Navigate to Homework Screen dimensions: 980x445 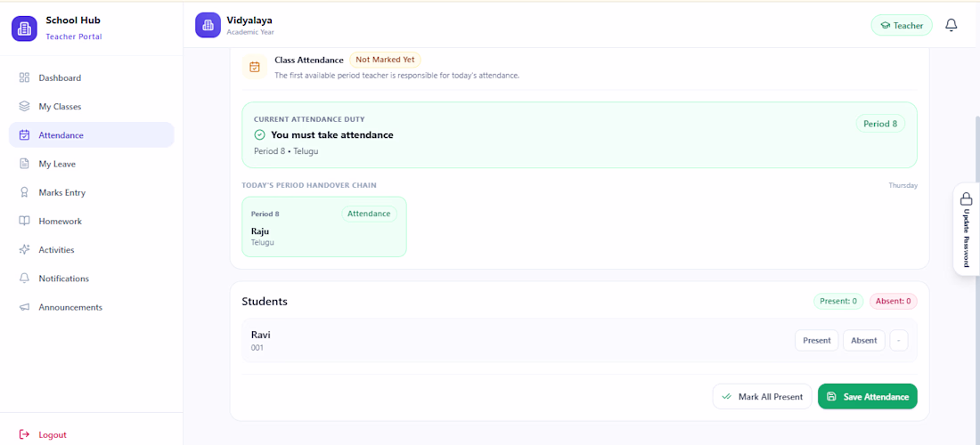[x=91, y=221]
